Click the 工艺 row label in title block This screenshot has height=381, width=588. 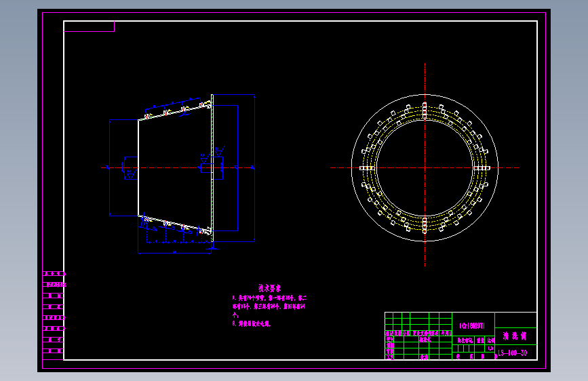point(390,357)
